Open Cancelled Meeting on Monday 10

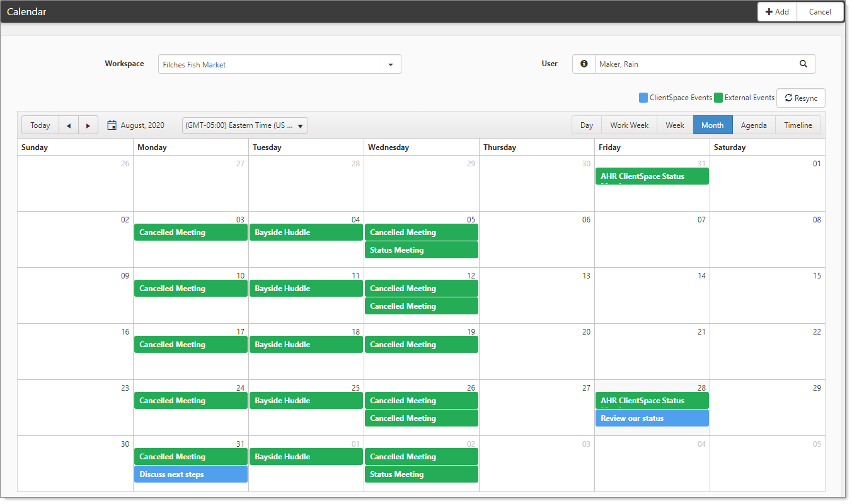(x=191, y=289)
